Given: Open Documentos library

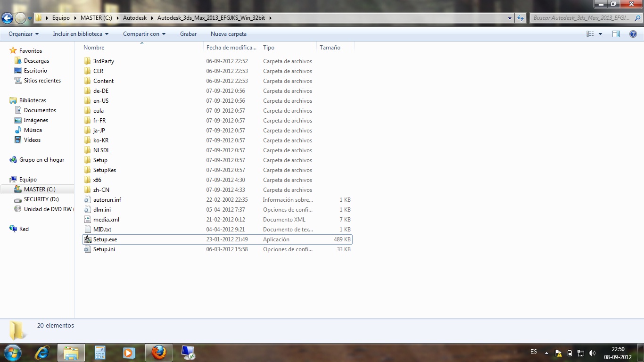Looking at the screenshot, I should 40,110.
